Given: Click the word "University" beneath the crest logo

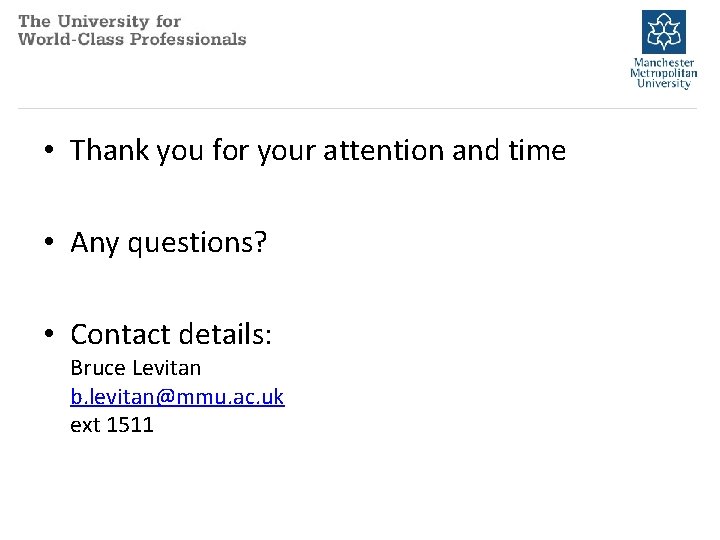Looking at the screenshot, I should [664, 84].
